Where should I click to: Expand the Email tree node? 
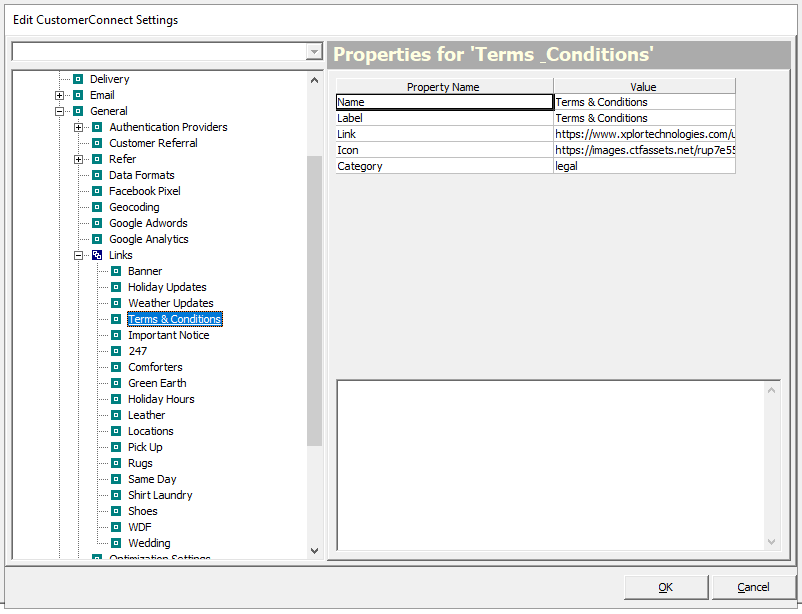59,95
